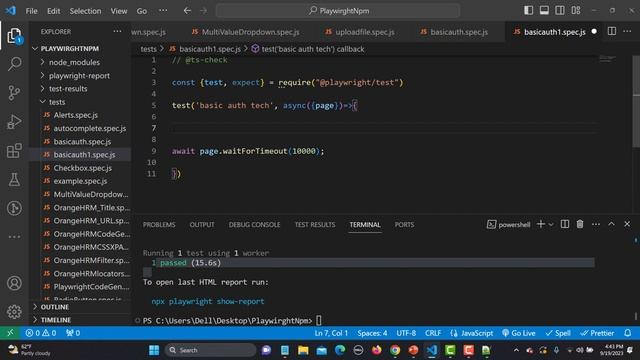Viewport: 640px width, 360px height.
Task: Open the Extensions view
Action: point(14,150)
